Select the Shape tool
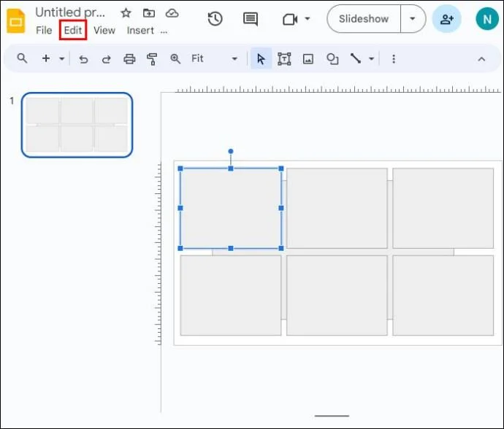 point(332,59)
